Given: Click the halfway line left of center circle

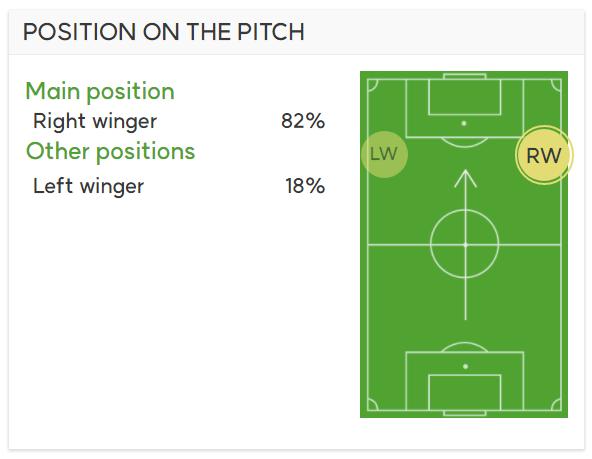Looking at the screenshot, I should click(399, 245).
